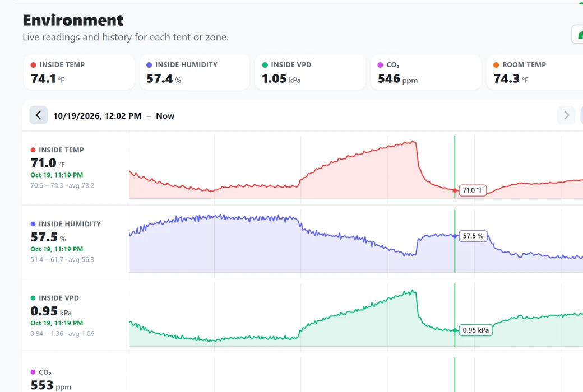The image size is (583, 392).
Task: Click the '553 ppm' CO₂ reading
Action: click(50, 385)
